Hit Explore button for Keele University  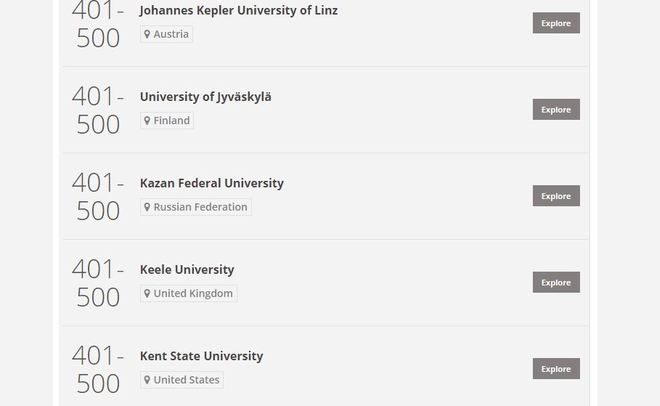(556, 282)
